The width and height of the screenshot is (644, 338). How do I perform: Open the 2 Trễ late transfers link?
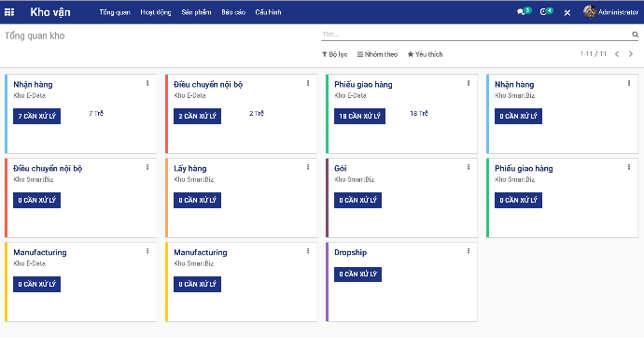(x=257, y=113)
